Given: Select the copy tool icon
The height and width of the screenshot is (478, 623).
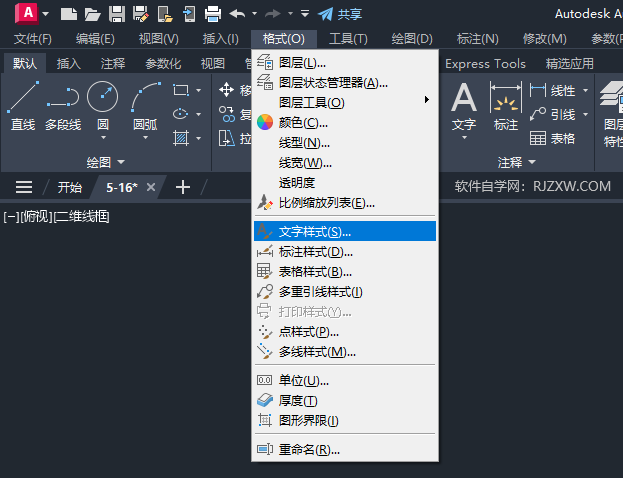Looking at the screenshot, I should click(226, 114).
